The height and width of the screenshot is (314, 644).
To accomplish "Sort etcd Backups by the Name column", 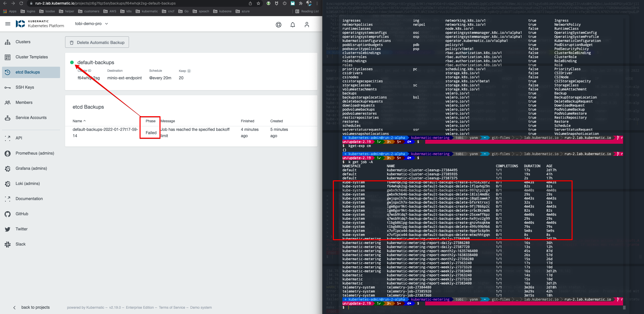I will pos(79,121).
